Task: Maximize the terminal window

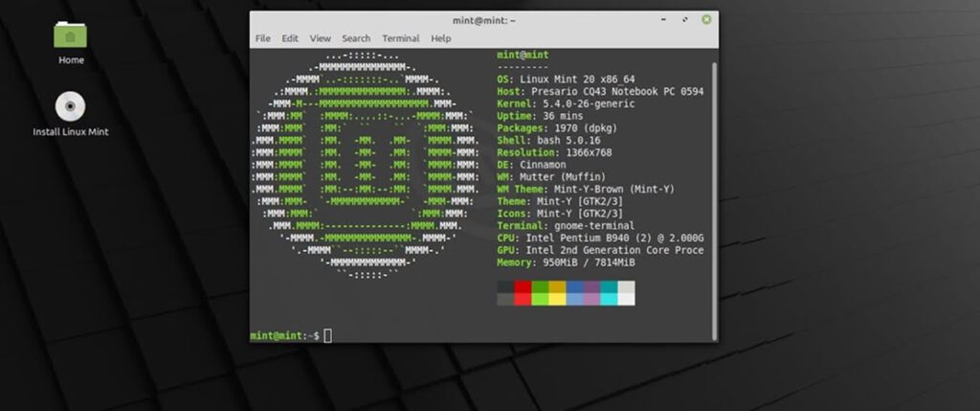Action: pyautogui.click(x=685, y=20)
